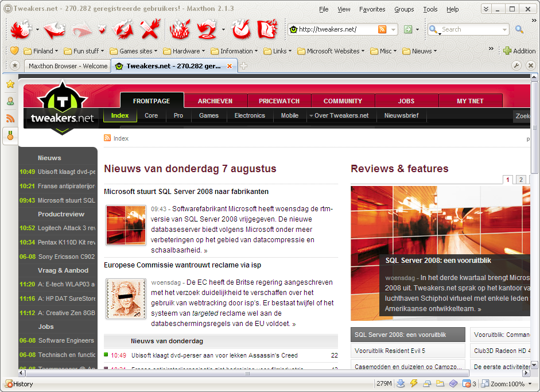Select reviews page 2 button
Image resolution: width=540 pixels, height=392 pixels.
[520, 180]
